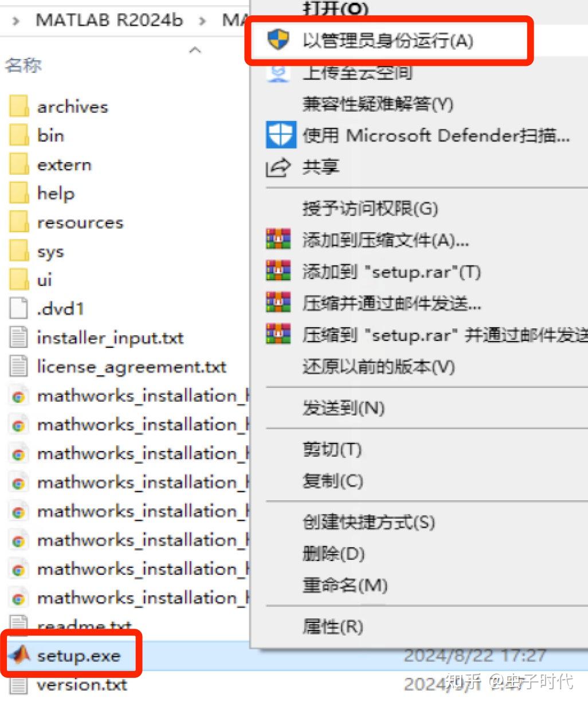The width and height of the screenshot is (588, 706).
Task: Click the MATLAB logo icon beside setup.exe
Action: [19, 655]
